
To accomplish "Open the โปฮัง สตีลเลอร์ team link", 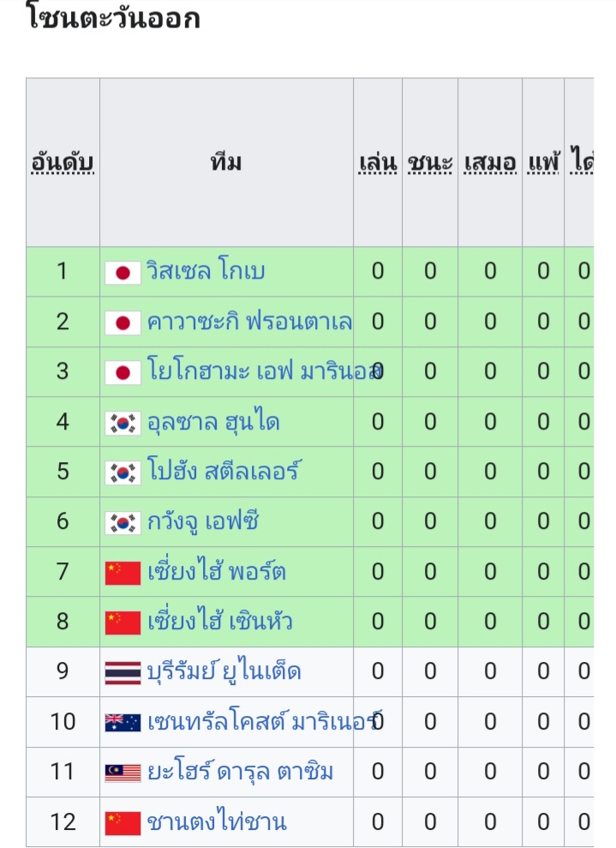I will (224, 470).
